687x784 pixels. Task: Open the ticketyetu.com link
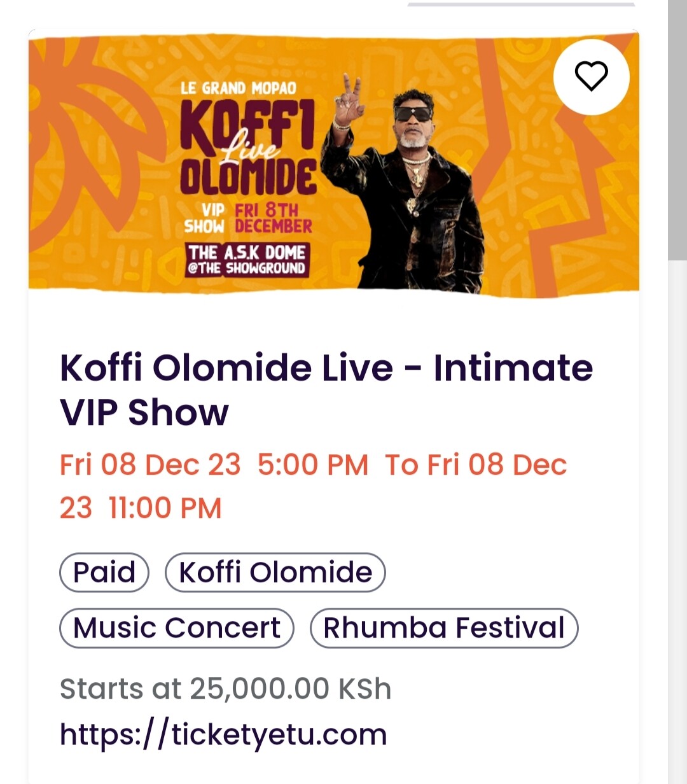pyautogui.click(x=223, y=734)
